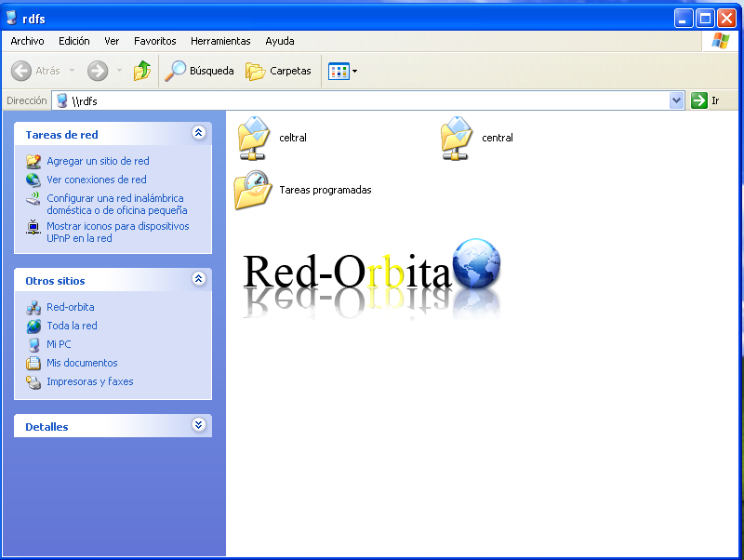The width and height of the screenshot is (744, 560).
Task: Open the Tareas programadas folder icon
Action: pos(253,190)
